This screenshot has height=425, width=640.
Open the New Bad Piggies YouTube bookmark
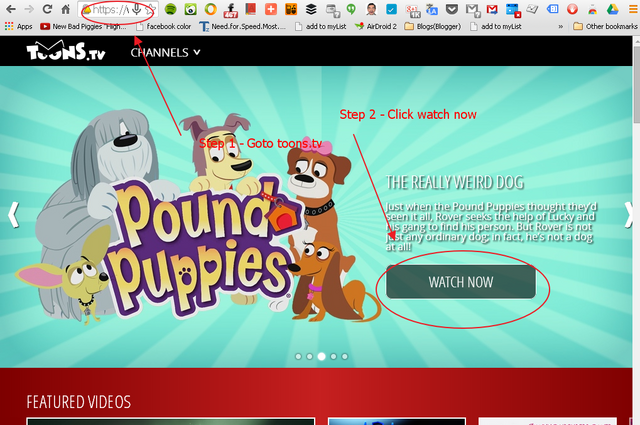[84, 27]
